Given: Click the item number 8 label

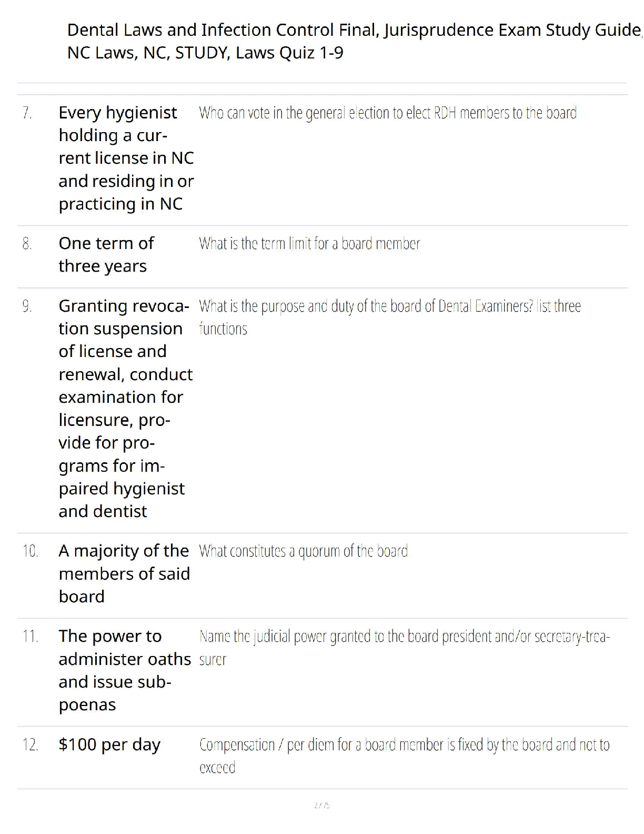Looking at the screenshot, I should [27, 244].
